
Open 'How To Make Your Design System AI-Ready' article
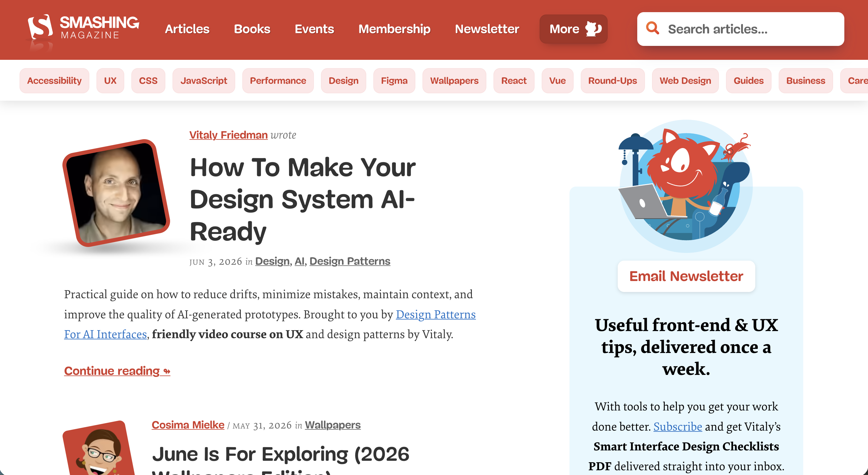[303, 199]
